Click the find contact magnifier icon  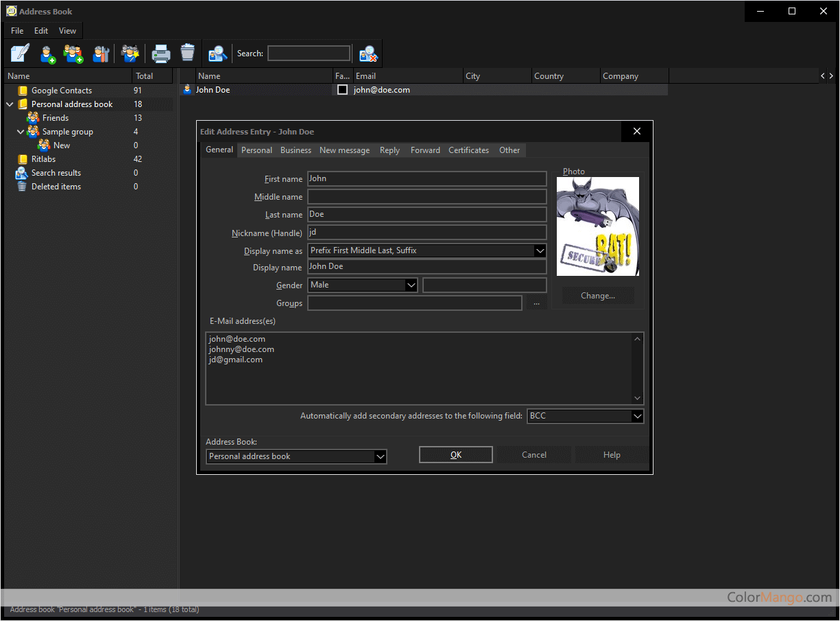tap(217, 53)
